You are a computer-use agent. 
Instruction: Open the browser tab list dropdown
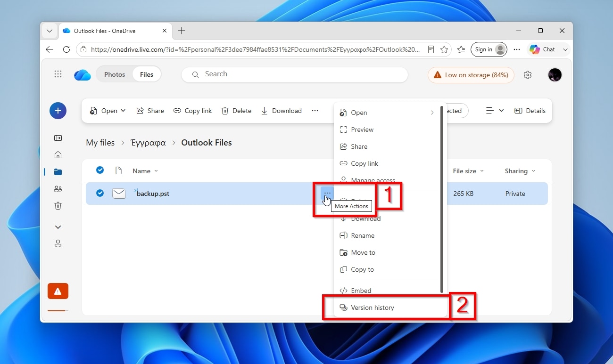pyautogui.click(x=50, y=31)
